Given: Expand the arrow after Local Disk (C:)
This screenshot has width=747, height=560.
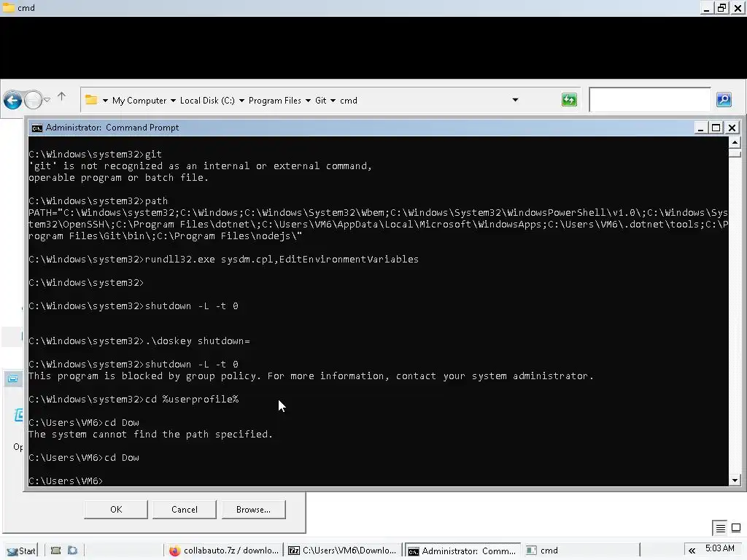Looking at the screenshot, I should pyautogui.click(x=241, y=101).
